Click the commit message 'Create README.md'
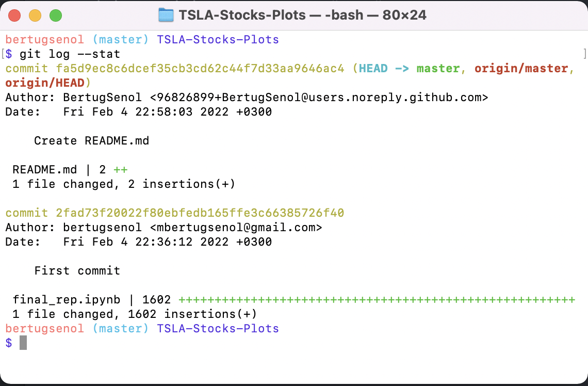The height and width of the screenshot is (386, 588). (91, 141)
